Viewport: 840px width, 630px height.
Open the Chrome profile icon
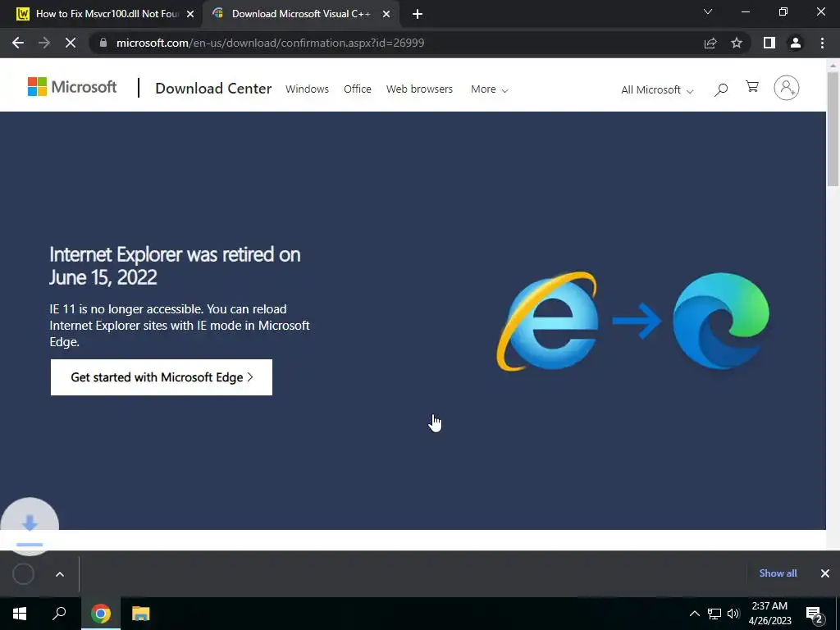pyautogui.click(x=796, y=43)
